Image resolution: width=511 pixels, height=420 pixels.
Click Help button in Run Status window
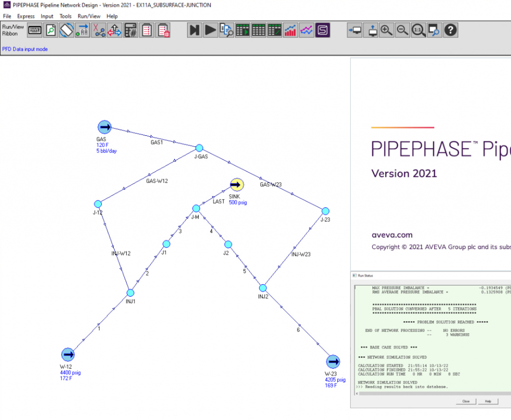[x=488, y=402]
